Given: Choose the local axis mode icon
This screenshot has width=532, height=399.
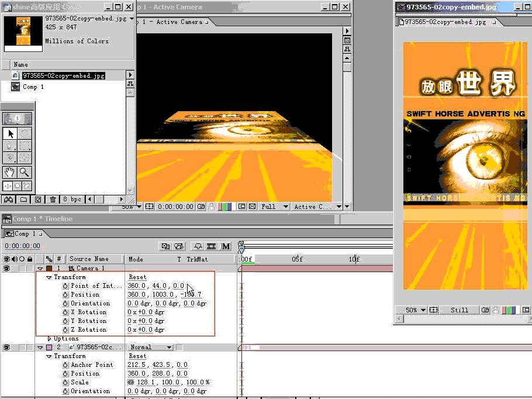Looking at the screenshot, I should (x=8, y=185).
